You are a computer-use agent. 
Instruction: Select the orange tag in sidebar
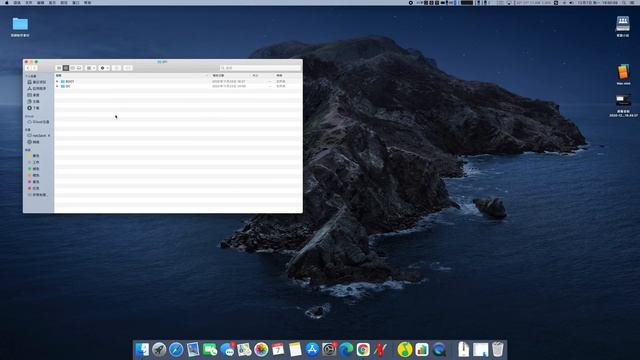33,176
